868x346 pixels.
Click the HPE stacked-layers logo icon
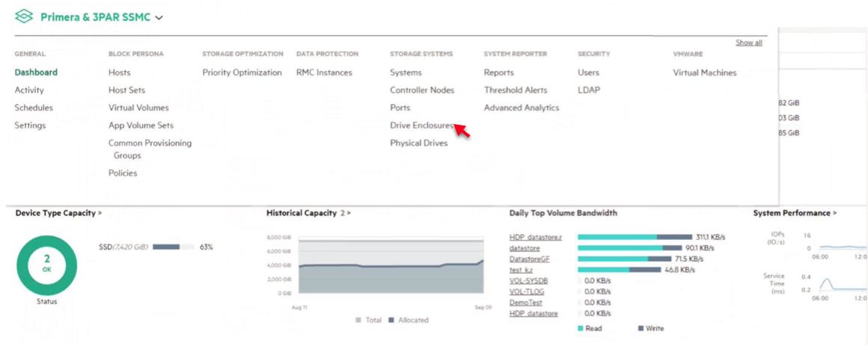coord(24,17)
